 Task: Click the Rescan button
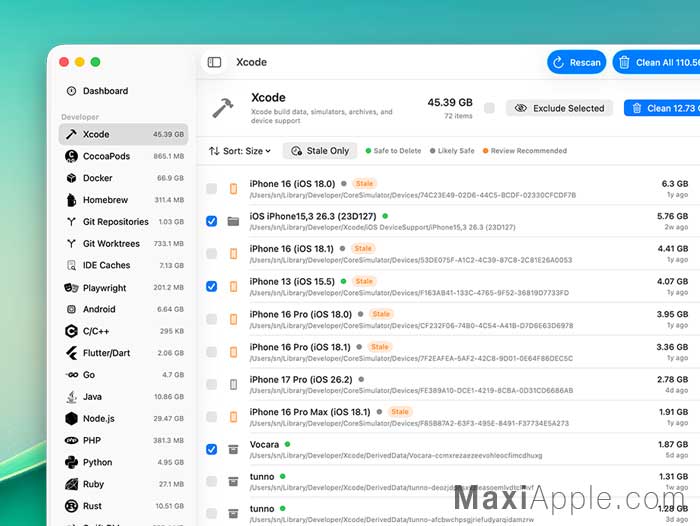point(576,63)
